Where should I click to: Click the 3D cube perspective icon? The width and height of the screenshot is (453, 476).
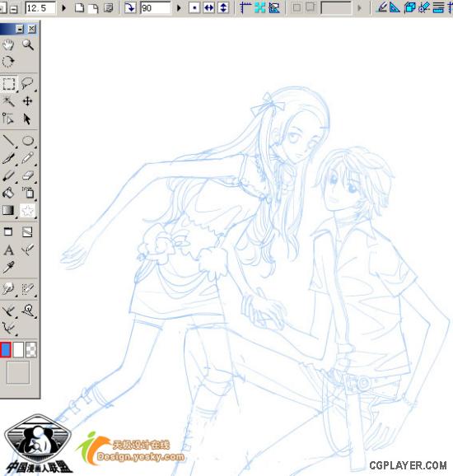410,7
